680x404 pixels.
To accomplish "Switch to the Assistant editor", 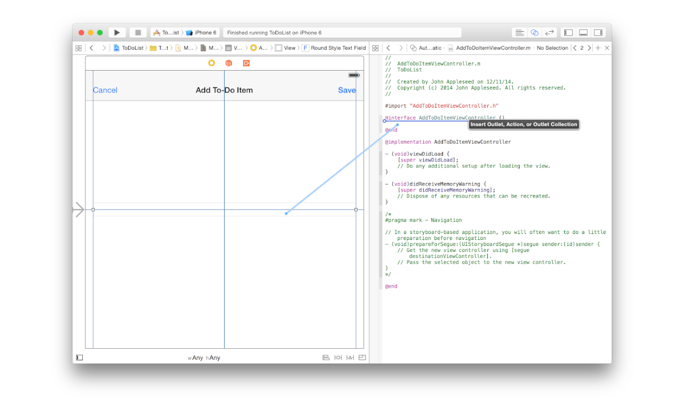I will point(535,33).
